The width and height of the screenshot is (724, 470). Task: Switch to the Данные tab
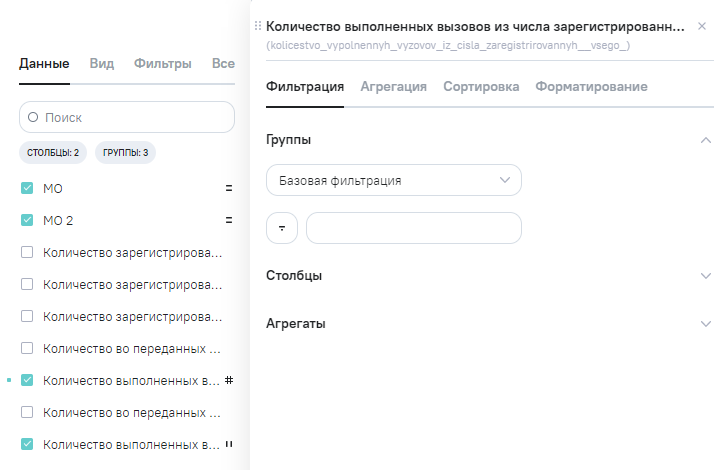[x=44, y=63]
